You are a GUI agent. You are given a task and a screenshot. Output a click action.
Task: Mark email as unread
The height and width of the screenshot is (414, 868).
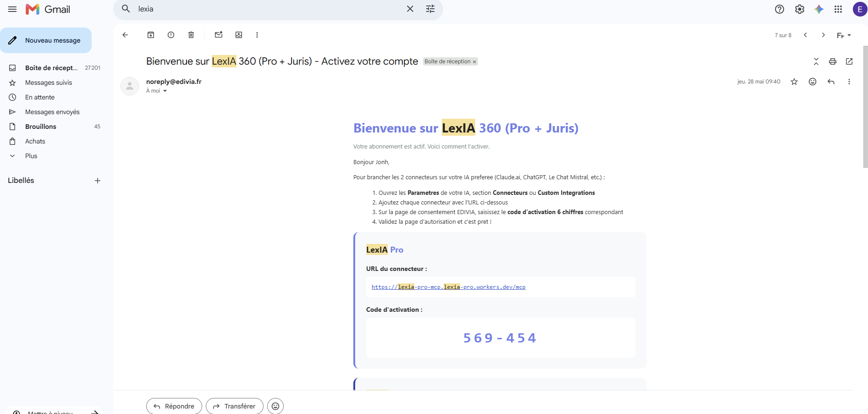[219, 35]
